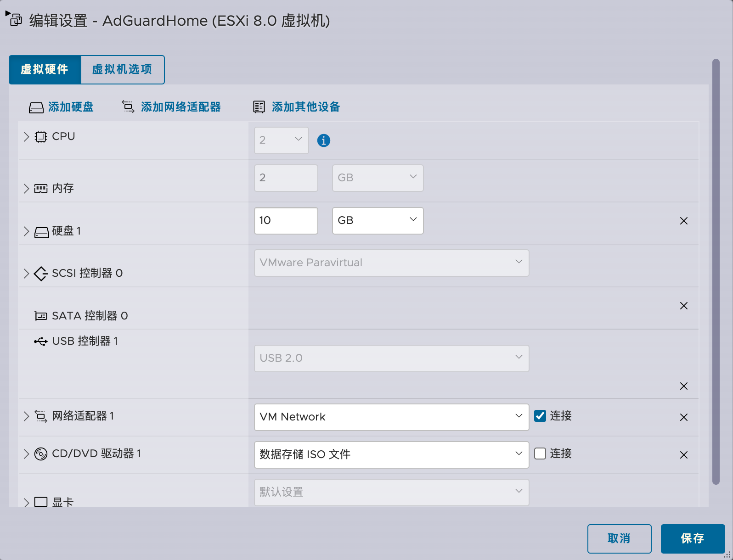
Task: Click the hard disk size field showing 10
Action: pyautogui.click(x=286, y=221)
